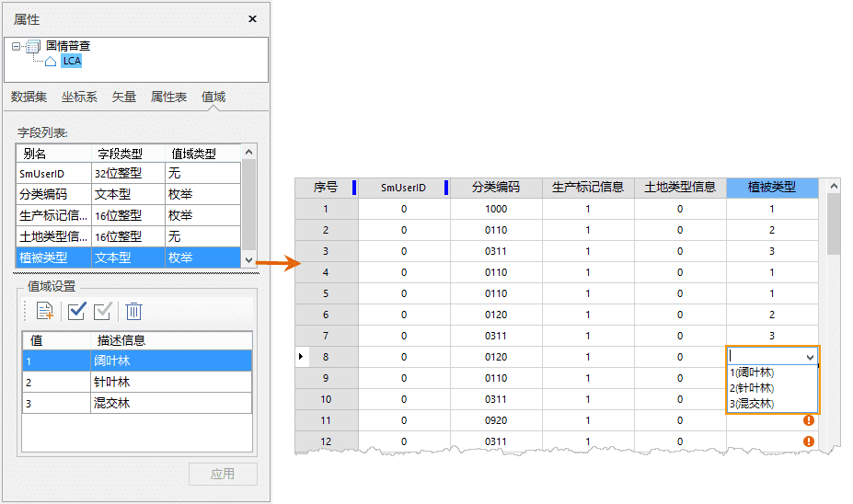Click the 生产标记信息 column header
This screenshot has height=504, width=853.
click(588, 188)
